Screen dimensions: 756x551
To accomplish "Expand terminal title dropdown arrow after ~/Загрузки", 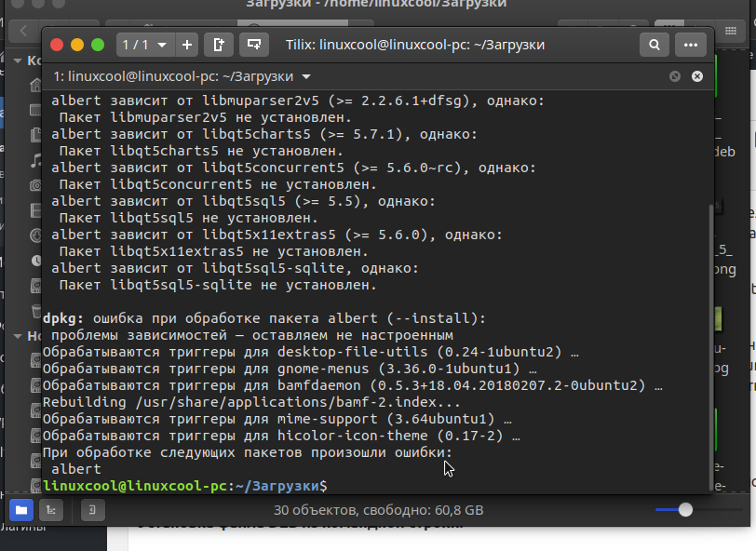I will [x=308, y=76].
